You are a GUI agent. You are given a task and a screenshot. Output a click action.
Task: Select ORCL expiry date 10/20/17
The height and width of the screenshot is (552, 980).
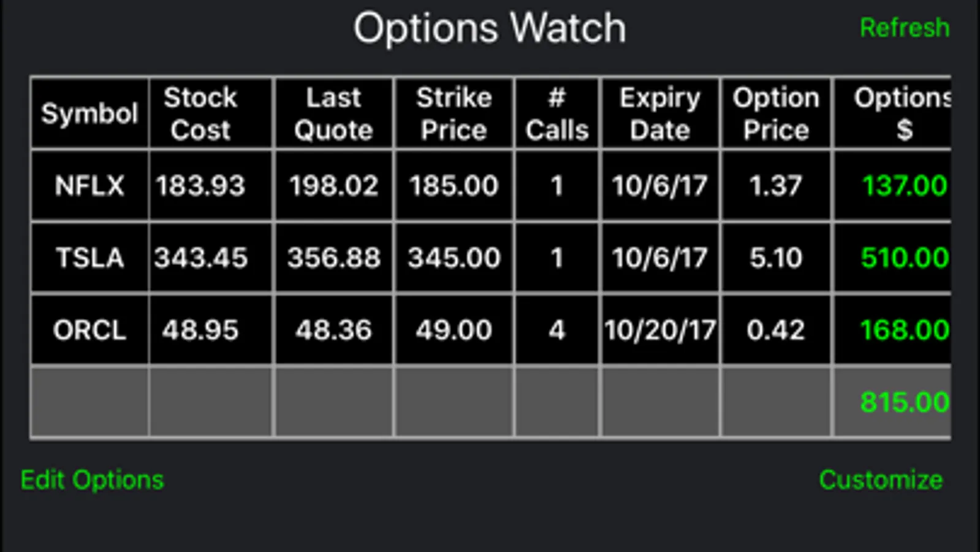660,330
